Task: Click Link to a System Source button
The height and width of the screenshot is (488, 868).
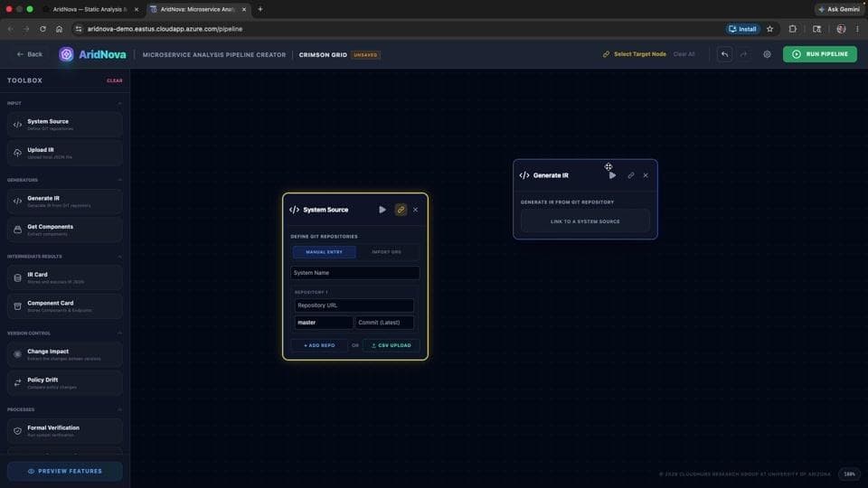Action: tap(585, 221)
